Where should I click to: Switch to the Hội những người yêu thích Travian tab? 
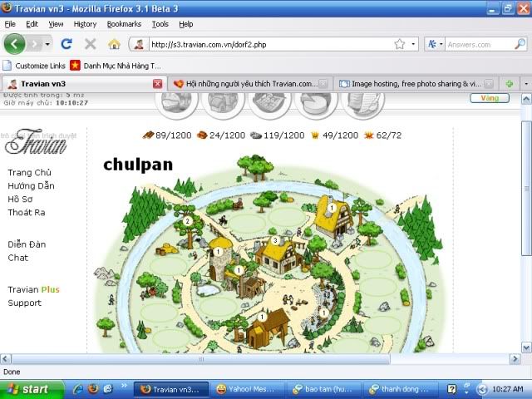click(249, 84)
